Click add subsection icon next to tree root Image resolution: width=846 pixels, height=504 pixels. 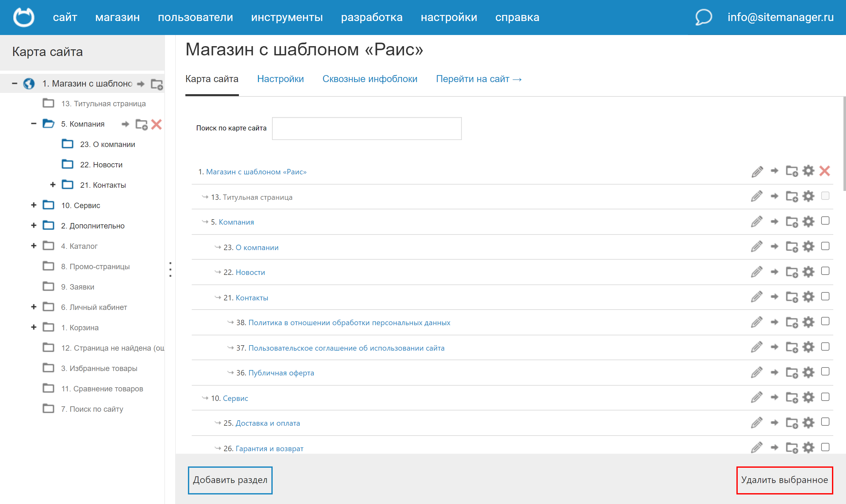(157, 84)
